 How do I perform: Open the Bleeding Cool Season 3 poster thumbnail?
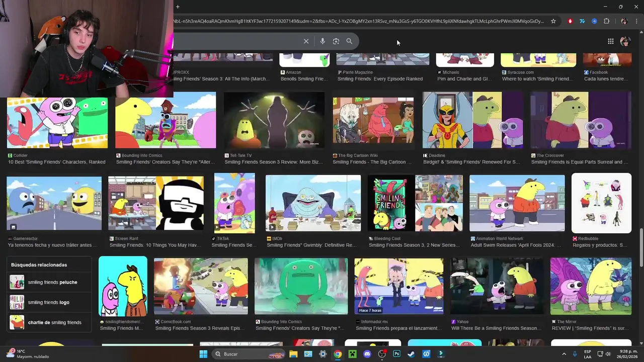click(x=415, y=203)
